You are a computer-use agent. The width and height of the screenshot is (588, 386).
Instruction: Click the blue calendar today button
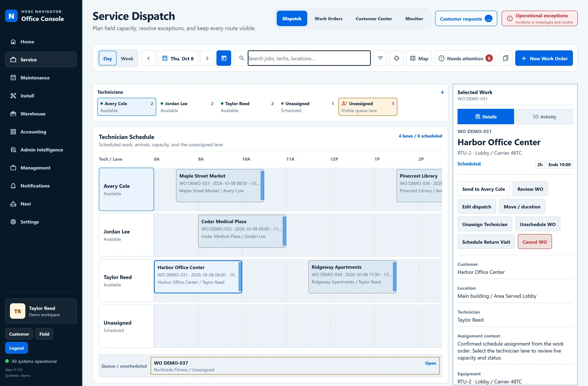(224, 58)
